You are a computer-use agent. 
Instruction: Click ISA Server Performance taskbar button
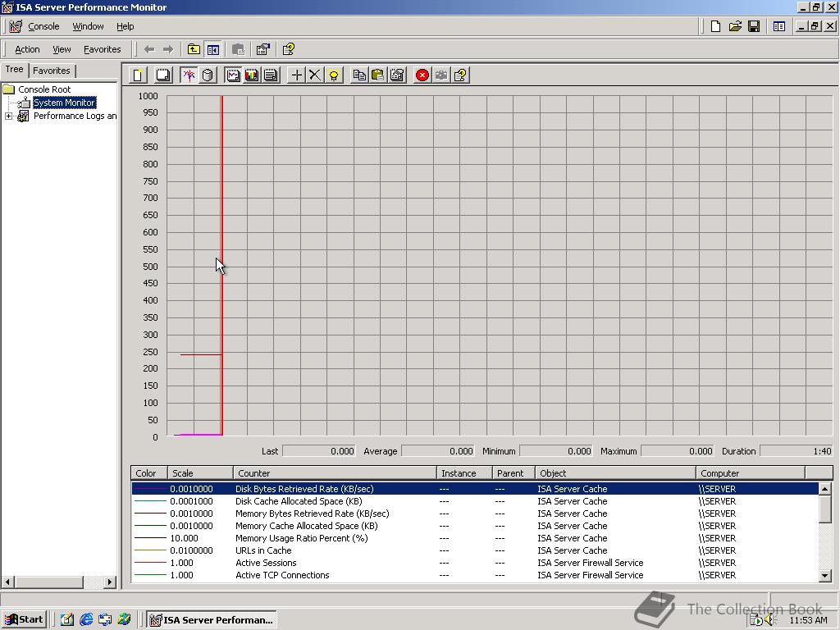point(212,620)
